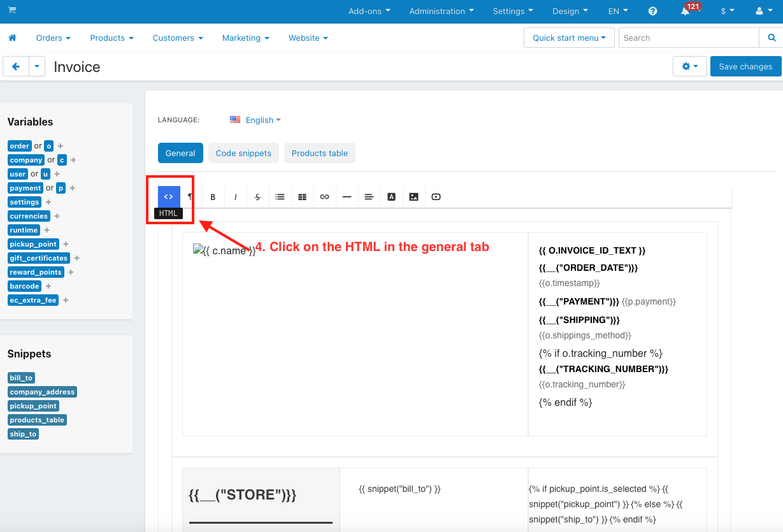Insert the company_address snippet
The width and height of the screenshot is (783, 532).
[x=43, y=392]
